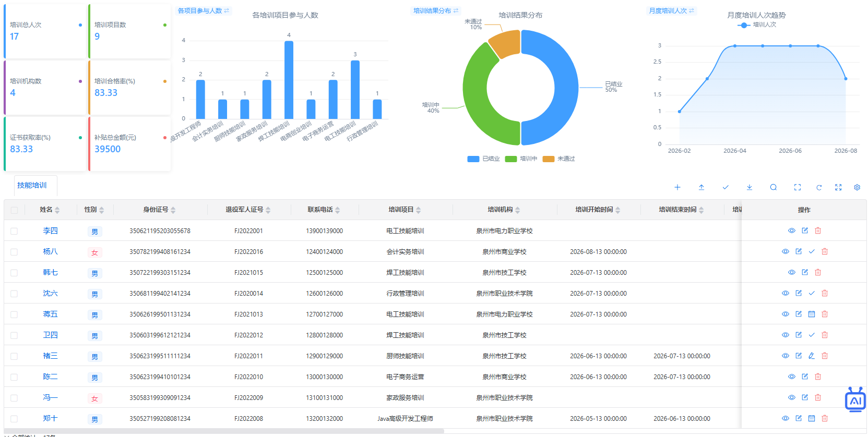Sort the table by 培训开始时间 column

[618, 210]
